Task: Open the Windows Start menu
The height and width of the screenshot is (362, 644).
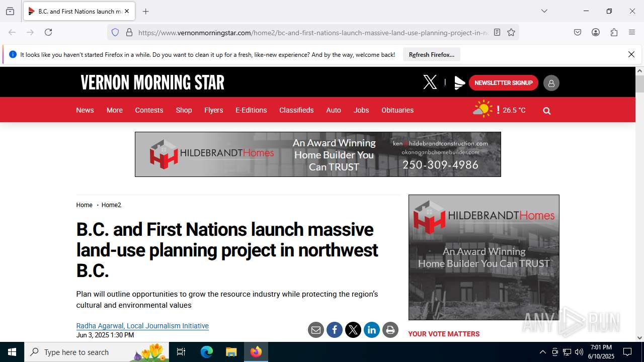Action: tap(12, 352)
